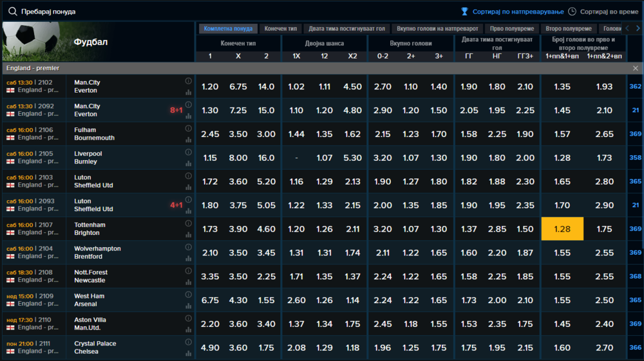Open info icon for Liverpool Burnley match
Image resolution: width=644 pixels, height=361 pixels.
tap(188, 153)
